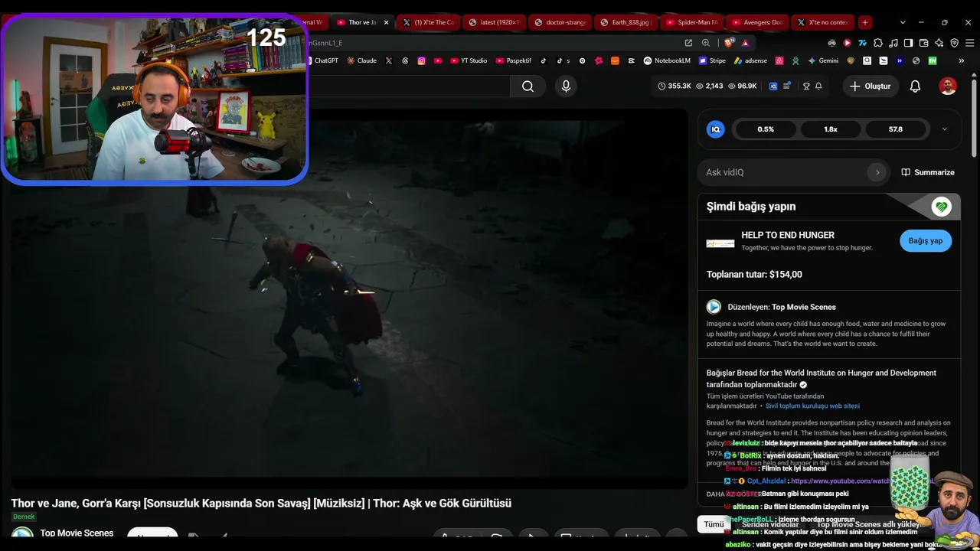The image size is (980, 551).
Task: Open the Claude bookmark
Action: click(361, 60)
